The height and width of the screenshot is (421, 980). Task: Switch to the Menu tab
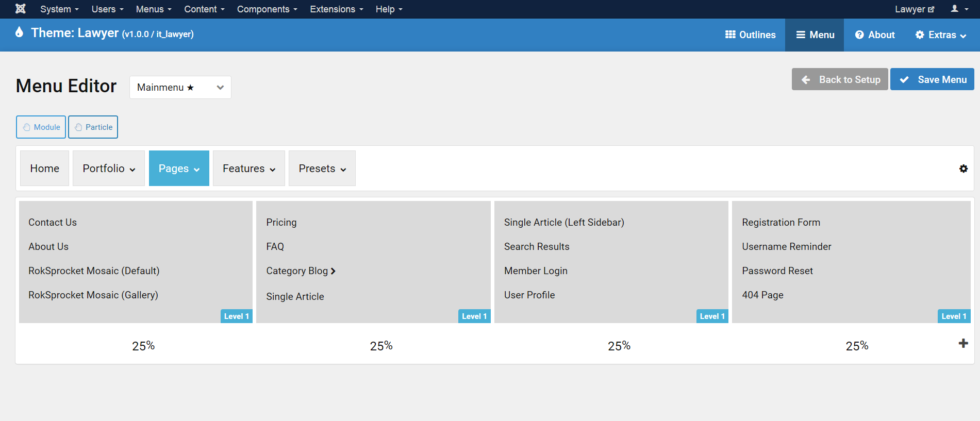click(x=815, y=35)
